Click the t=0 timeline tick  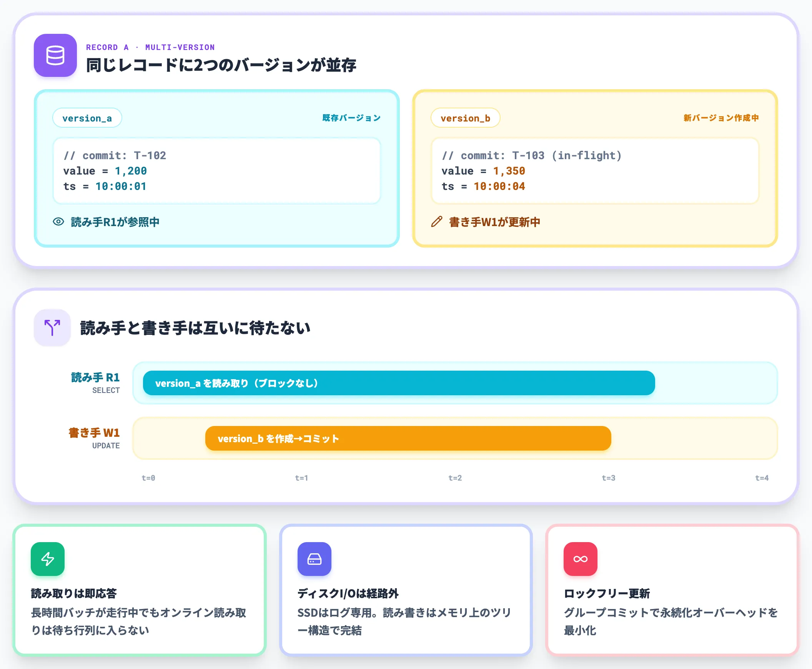148,478
